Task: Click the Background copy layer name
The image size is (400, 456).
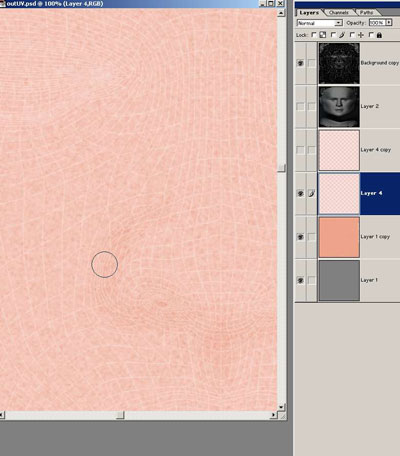Action: click(380, 63)
